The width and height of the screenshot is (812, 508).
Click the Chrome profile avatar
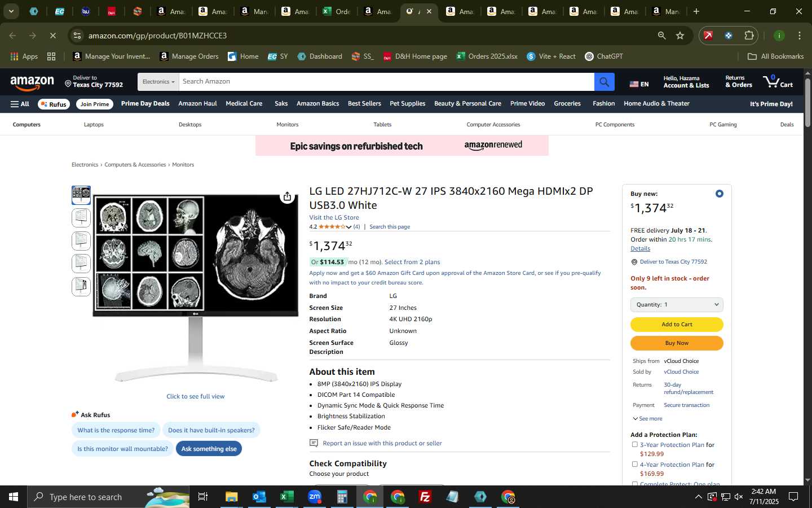[779, 36]
